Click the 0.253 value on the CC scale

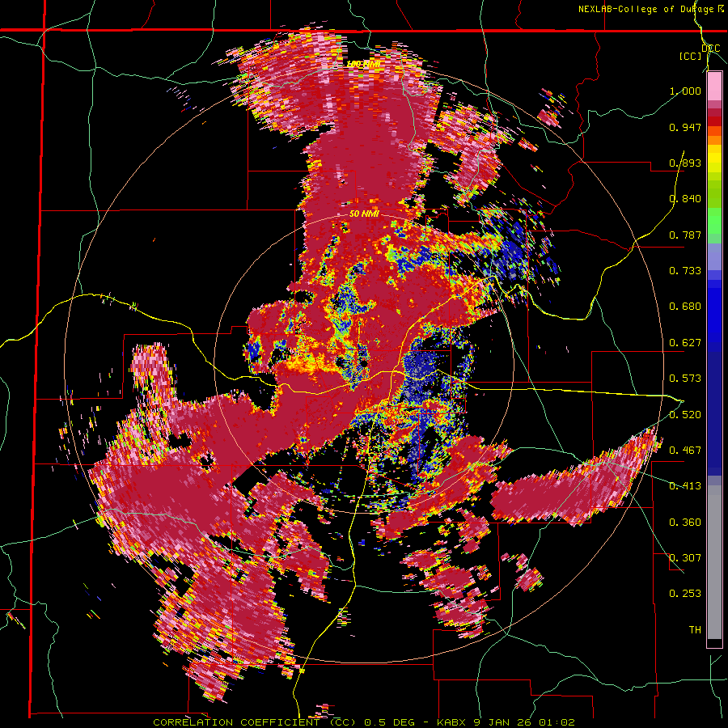coord(685,594)
